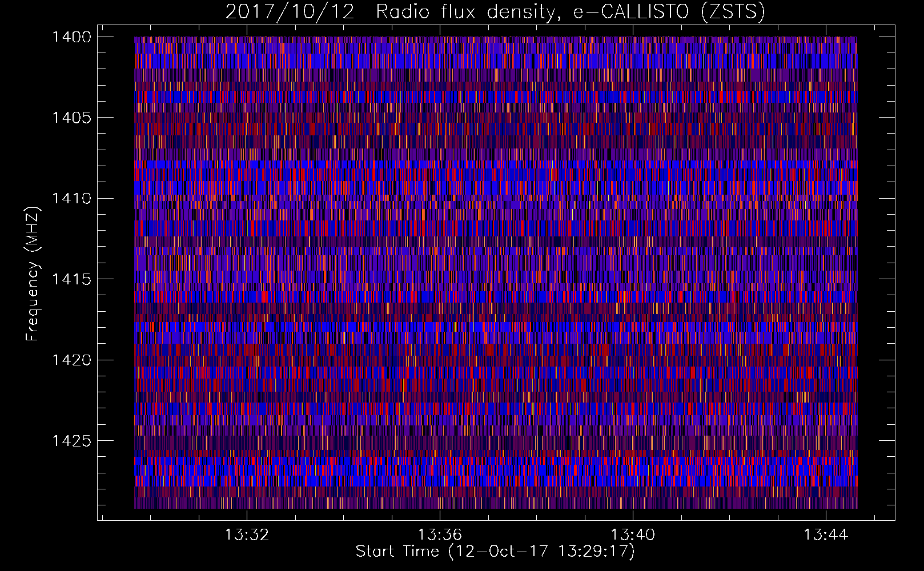The image size is (924, 571).
Task: Click the time tick label 13:32
Action: pos(247,535)
